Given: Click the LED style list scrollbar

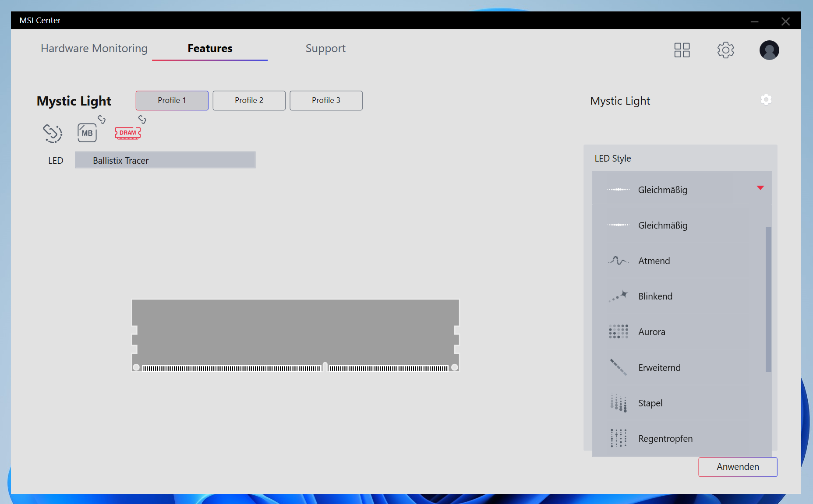Looking at the screenshot, I should pyautogui.click(x=768, y=299).
